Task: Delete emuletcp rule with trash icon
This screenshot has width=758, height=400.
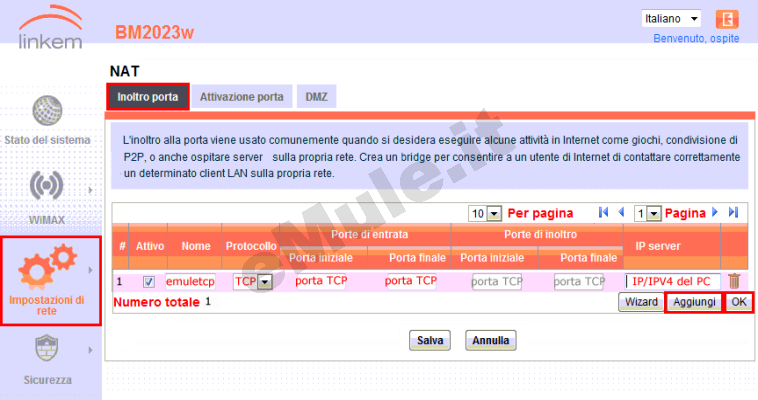Action: [x=734, y=281]
